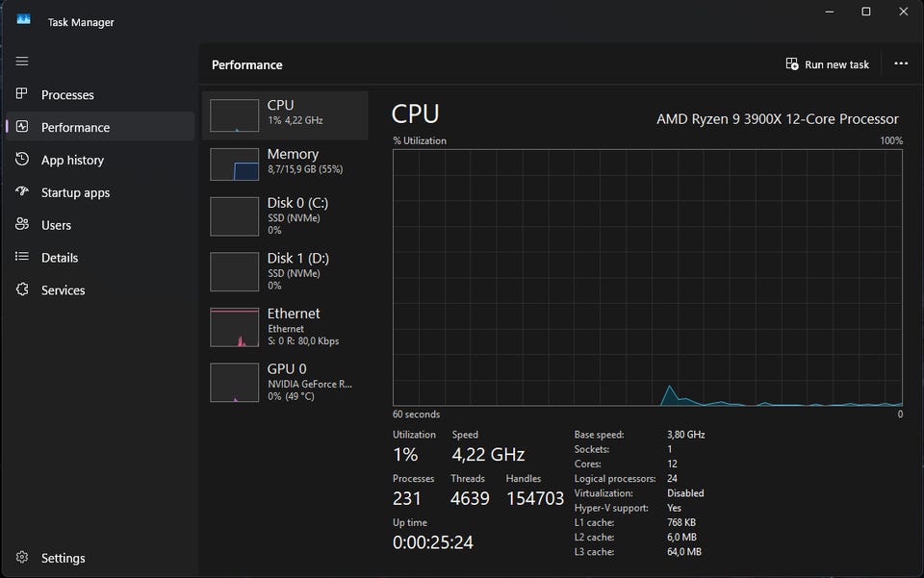
Task: Click the Processes icon in sidebar
Action: point(22,94)
